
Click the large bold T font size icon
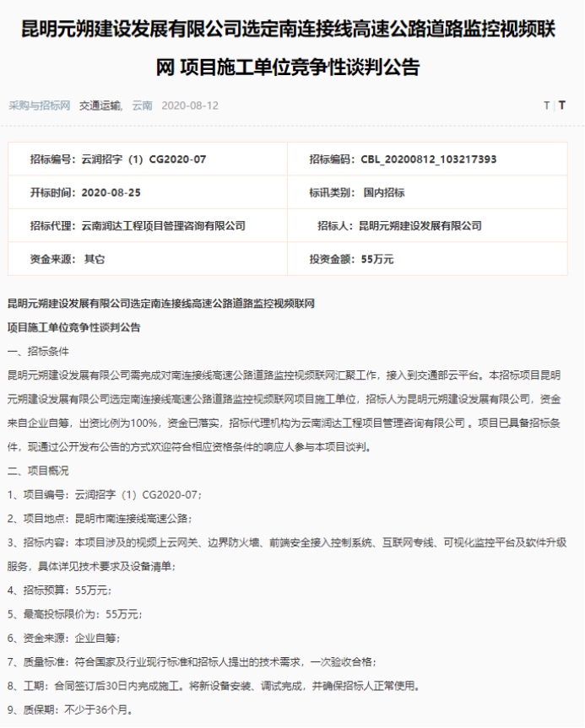point(562,105)
